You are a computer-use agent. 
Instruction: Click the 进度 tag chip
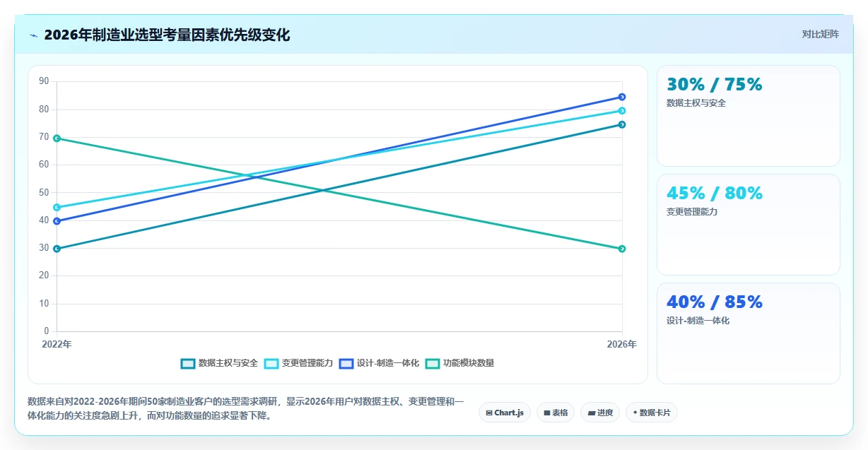tap(600, 413)
